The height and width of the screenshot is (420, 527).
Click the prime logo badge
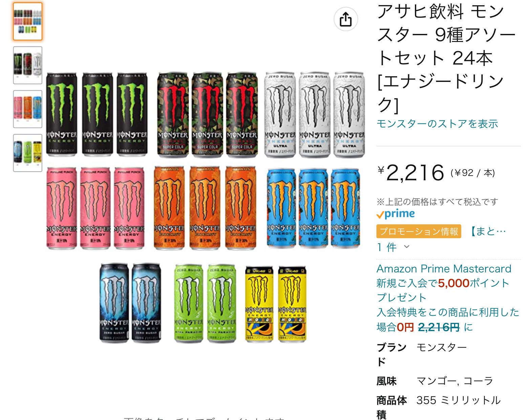pos(396,214)
